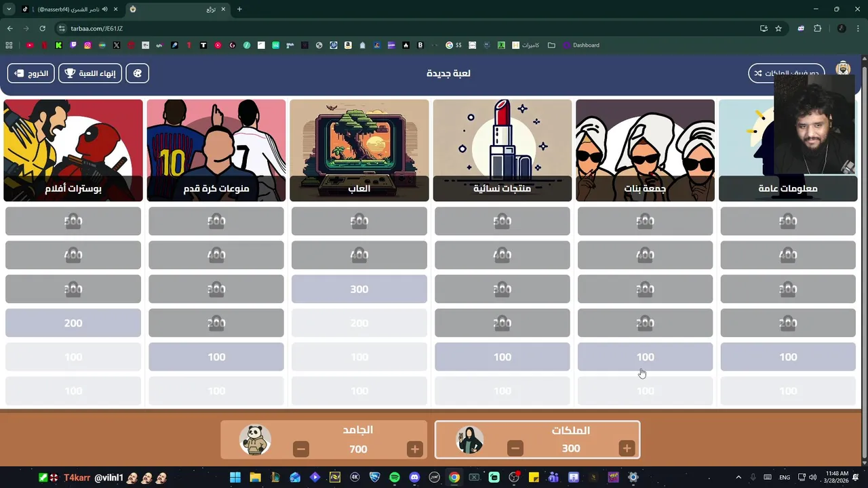This screenshot has height=488, width=868.
Task: Click locked 500 under بوسترات أفلام
Action: pos(73,222)
